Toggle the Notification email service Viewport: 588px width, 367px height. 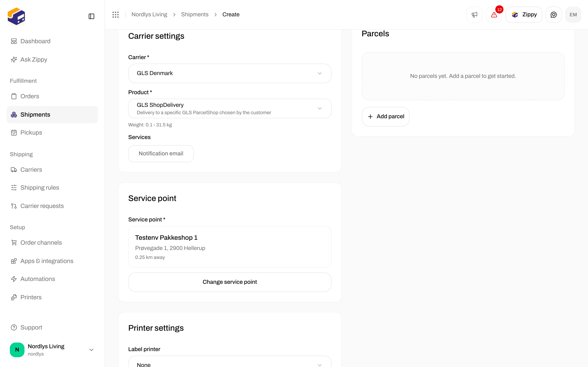click(x=161, y=154)
